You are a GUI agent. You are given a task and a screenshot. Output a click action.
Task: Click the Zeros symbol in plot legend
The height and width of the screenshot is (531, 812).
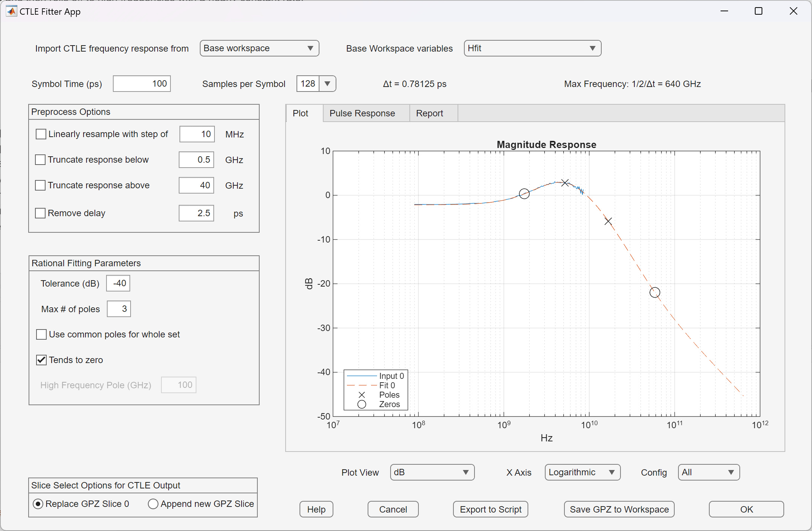(362, 404)
